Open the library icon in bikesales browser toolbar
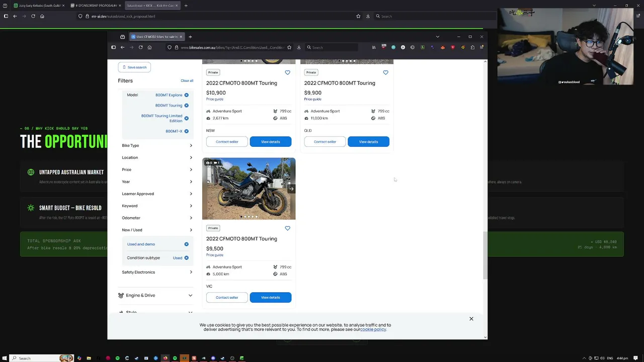The width and height of the screenshot is (644, 362). coord(374,47)
